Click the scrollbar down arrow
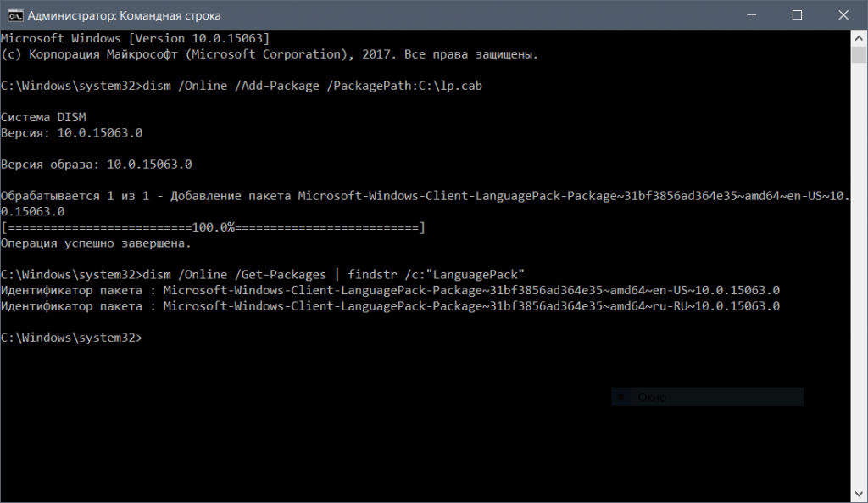The width and height of the screenshot is (868, 503). click(859, 494)
